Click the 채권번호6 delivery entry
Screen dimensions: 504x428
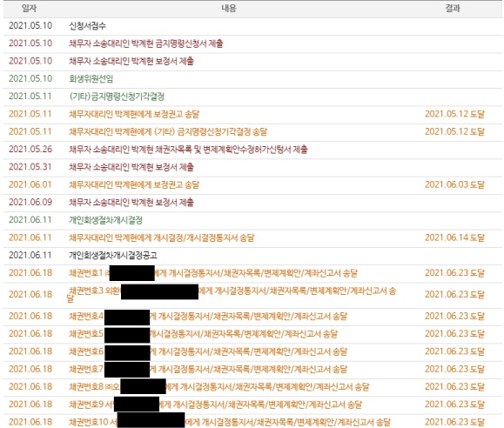pyautogui.click(x=208, y=351)
